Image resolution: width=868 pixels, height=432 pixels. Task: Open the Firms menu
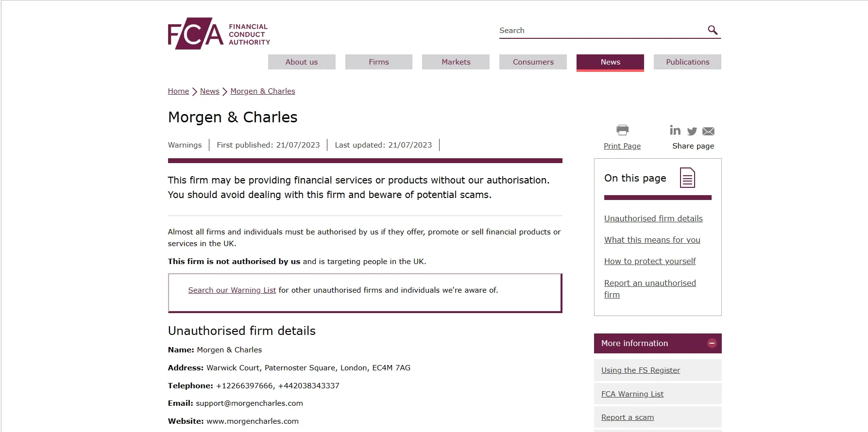click(379, 62)
